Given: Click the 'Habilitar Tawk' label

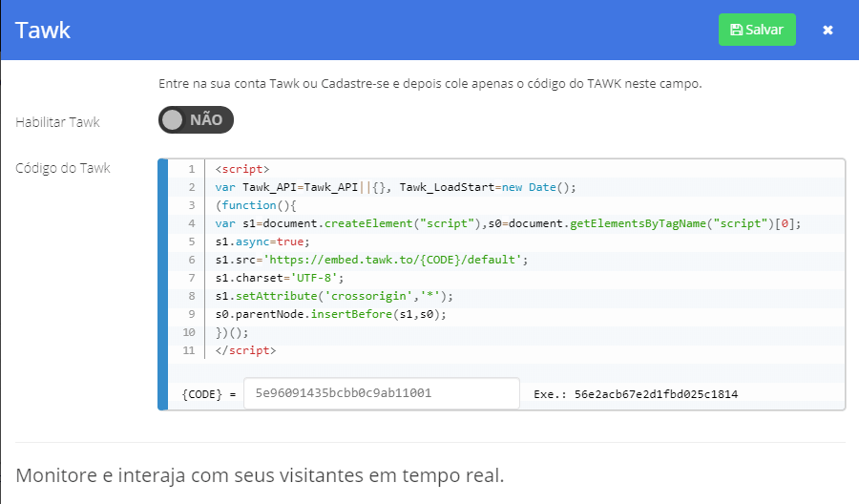Looking at the screenshot, I should pyautogui.click(x=57, y=122).
